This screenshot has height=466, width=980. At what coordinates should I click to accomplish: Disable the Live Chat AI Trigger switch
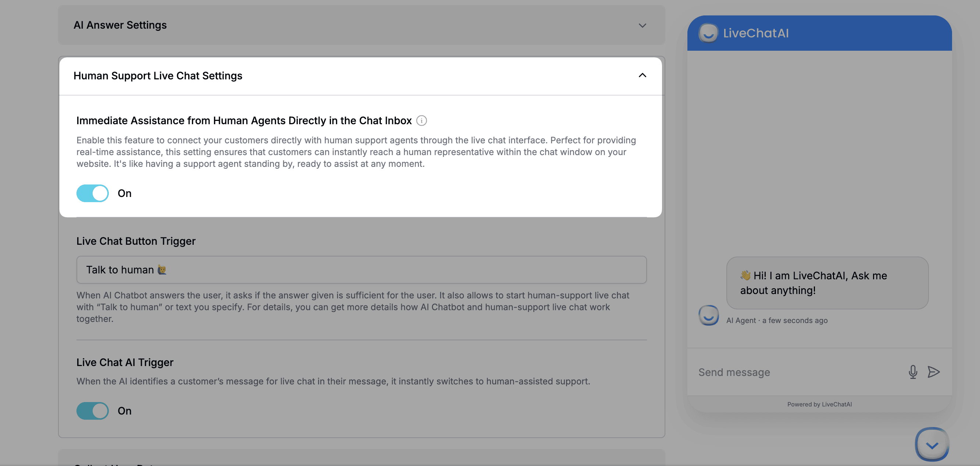coord(92,411)
